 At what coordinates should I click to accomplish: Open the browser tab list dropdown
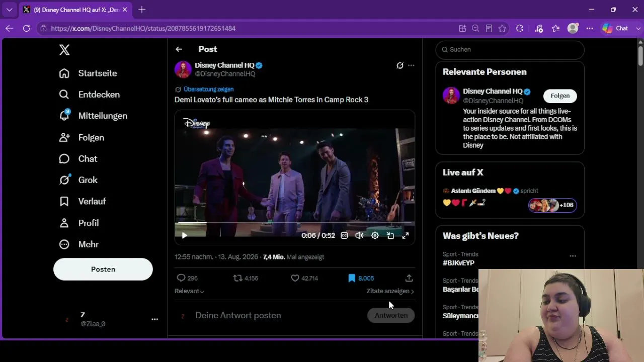pyautogui.click(x=9, y=10)
